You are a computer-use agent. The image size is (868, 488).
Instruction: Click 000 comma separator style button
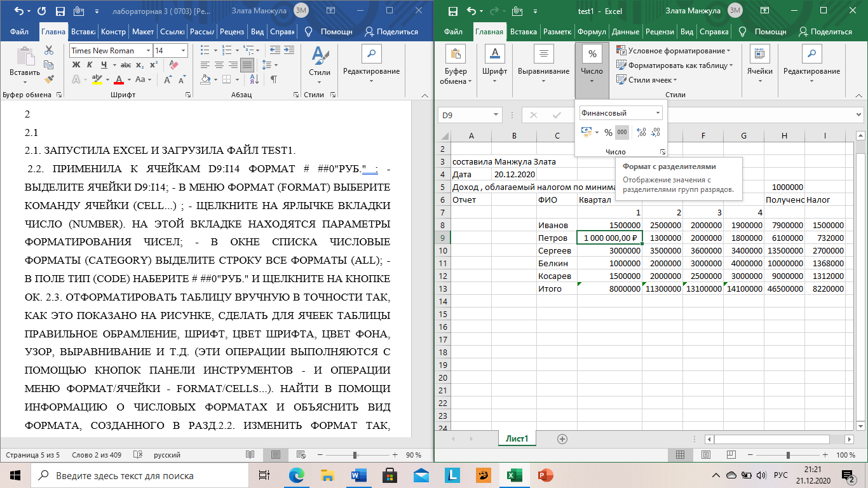click(622, 132)
